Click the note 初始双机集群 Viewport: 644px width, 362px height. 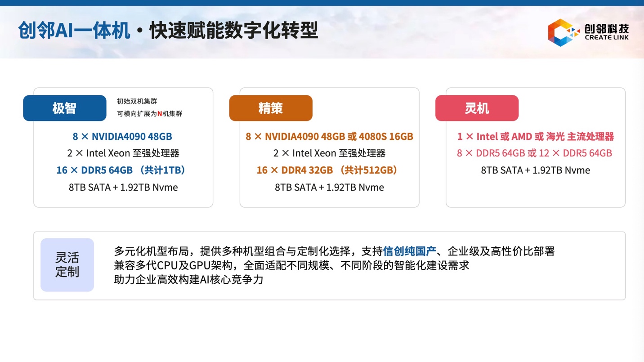point(137,101)
